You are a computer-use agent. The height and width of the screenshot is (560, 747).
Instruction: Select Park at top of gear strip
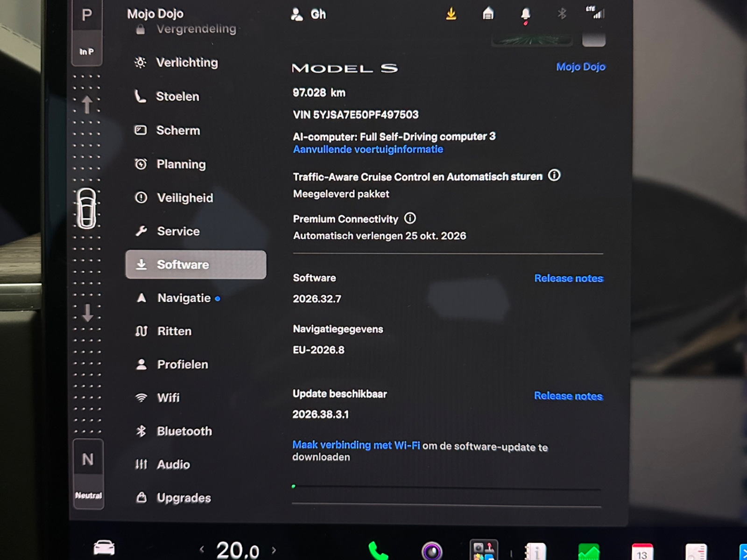click(87, 15)
